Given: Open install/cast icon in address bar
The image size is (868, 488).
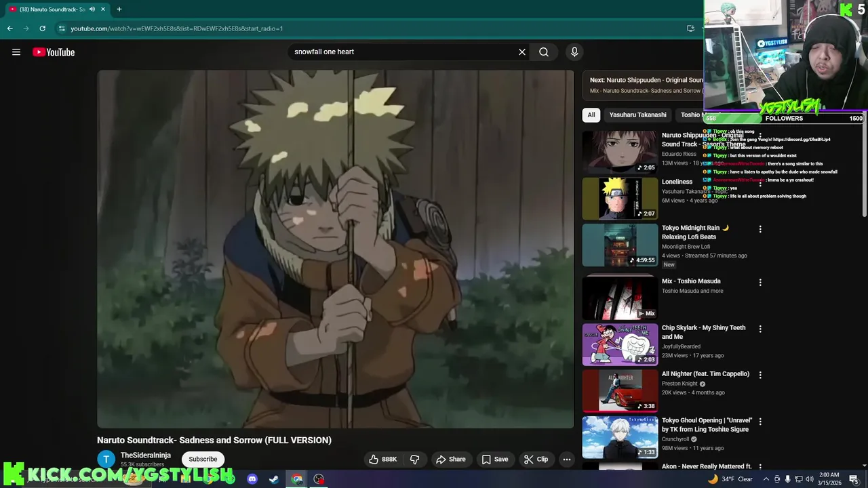Looking at the screenshot, I should [690, 28].
